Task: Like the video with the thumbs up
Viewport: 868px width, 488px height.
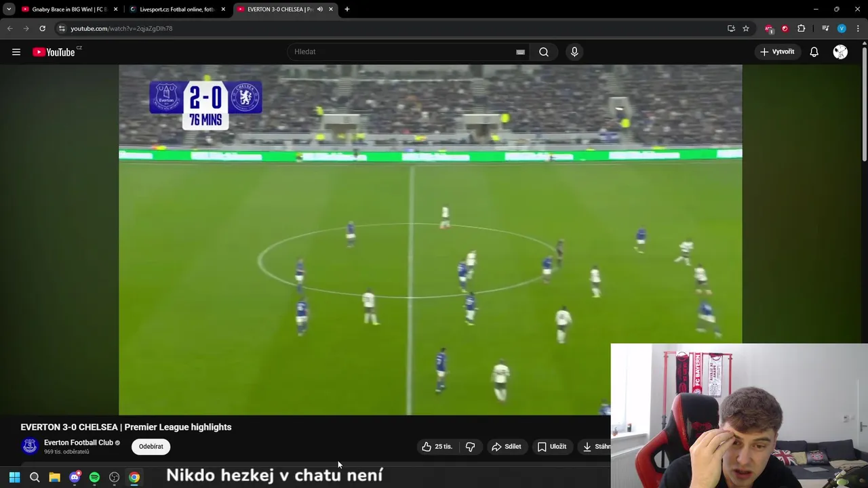Action: tap(437, 447)
